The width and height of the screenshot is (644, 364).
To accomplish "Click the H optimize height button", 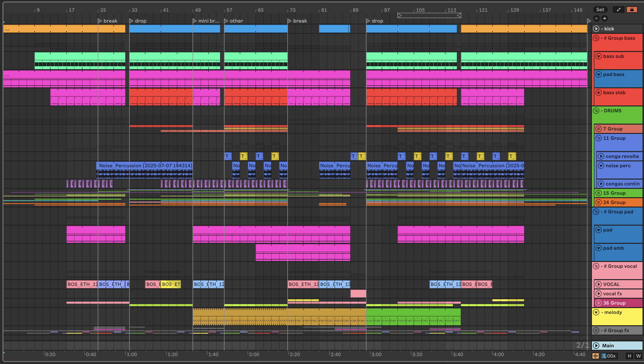I will pos(629,356).
